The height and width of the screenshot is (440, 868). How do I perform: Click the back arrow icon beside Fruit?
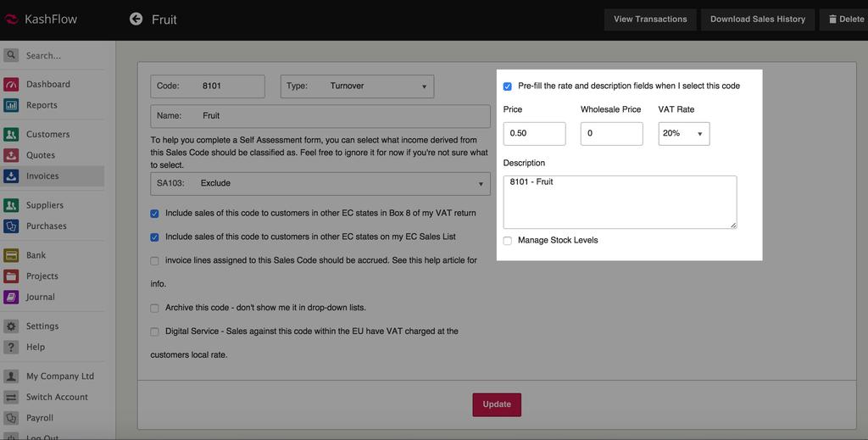click(136, 19)
